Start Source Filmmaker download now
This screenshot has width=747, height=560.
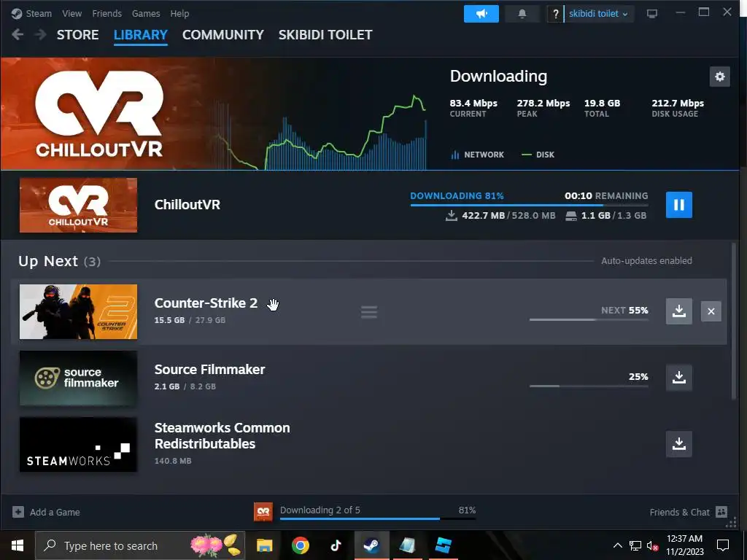[679, 378]
